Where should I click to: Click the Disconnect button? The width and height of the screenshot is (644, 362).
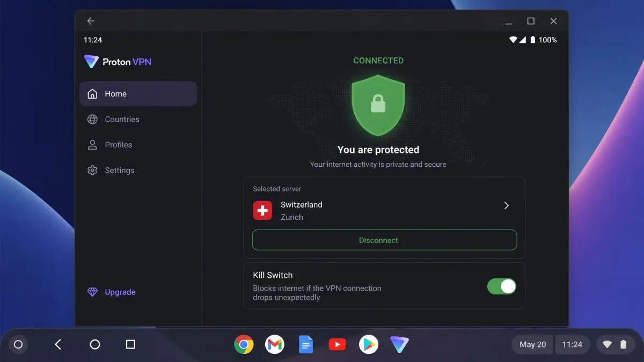click(384, 240)
